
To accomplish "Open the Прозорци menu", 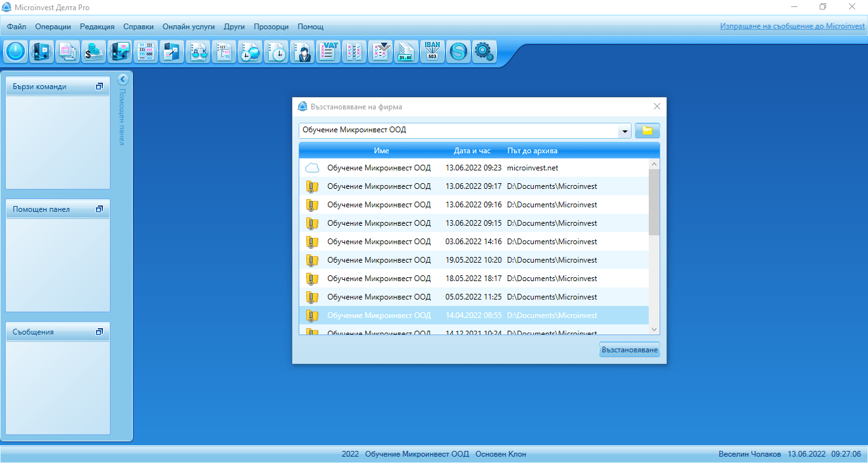I will (271, 27).
